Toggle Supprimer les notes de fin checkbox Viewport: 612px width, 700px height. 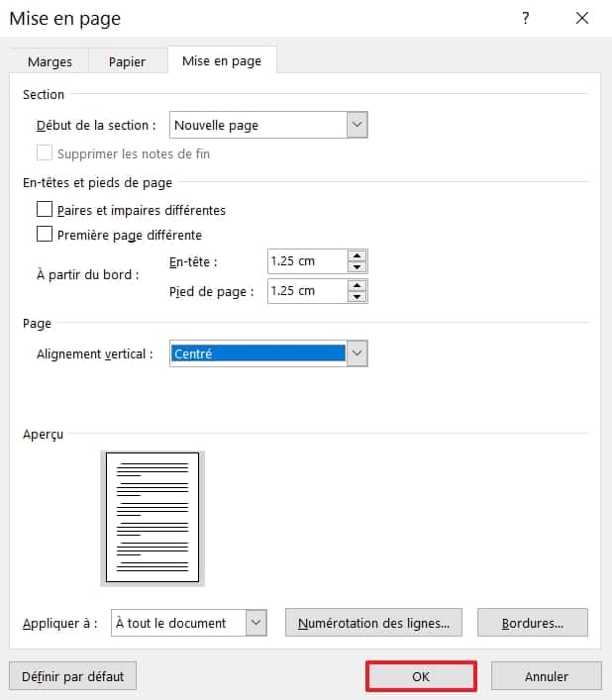click(x=45, y=152)
